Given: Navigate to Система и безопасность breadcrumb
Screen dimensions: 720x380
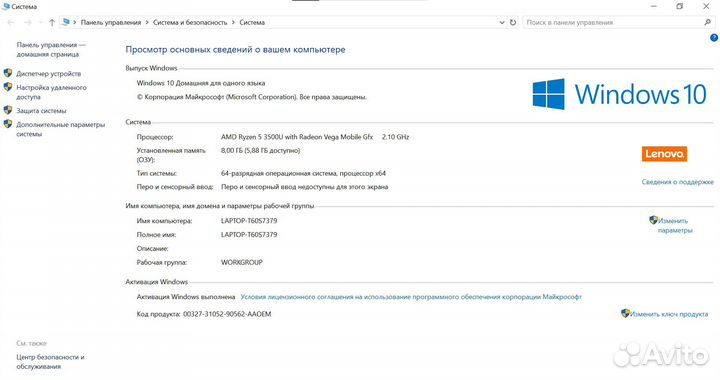Looking at the screenshot, I should coord(190,22).
